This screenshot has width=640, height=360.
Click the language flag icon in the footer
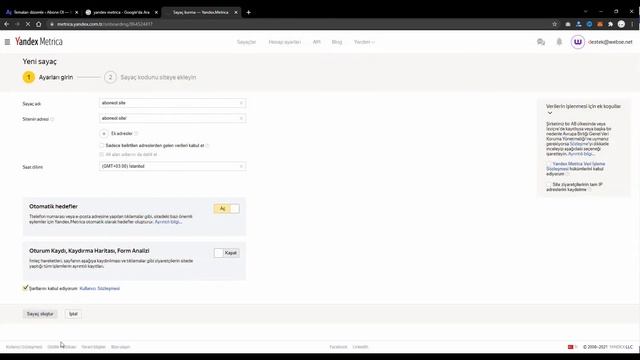point(571,347)
